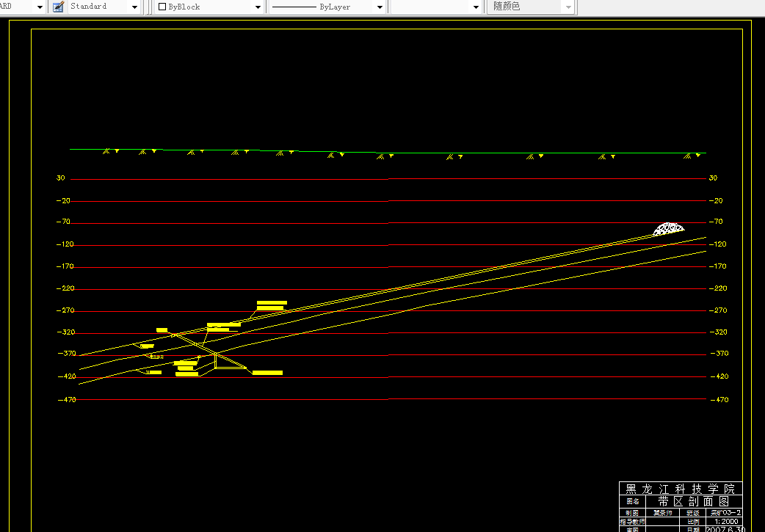Select the left-side elevation label -20
The image size is (765, 532).
(63, 200)
